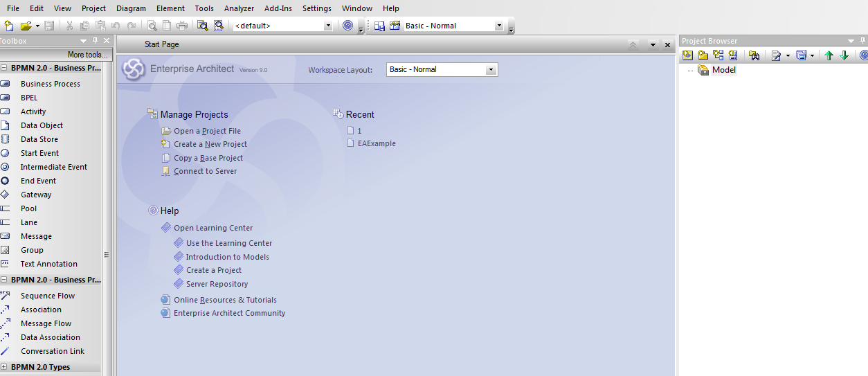Open the Settings menu

point(317,8)
